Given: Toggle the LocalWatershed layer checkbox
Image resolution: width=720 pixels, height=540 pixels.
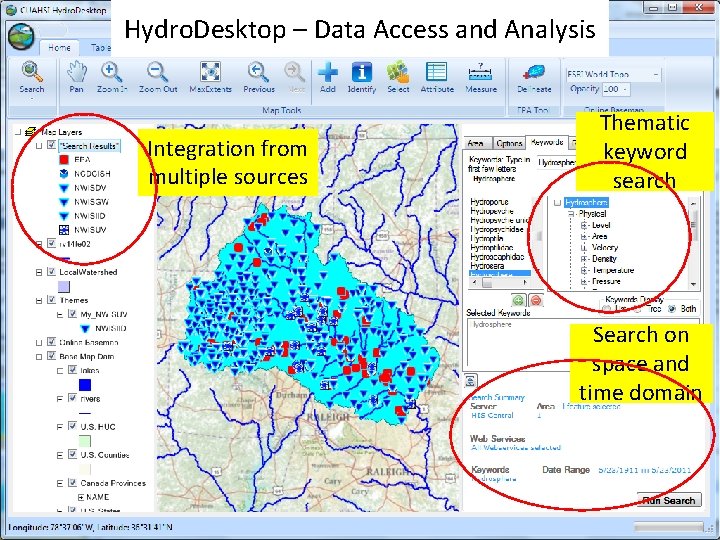Looking at the screenshot, I should tap(51, 272).
